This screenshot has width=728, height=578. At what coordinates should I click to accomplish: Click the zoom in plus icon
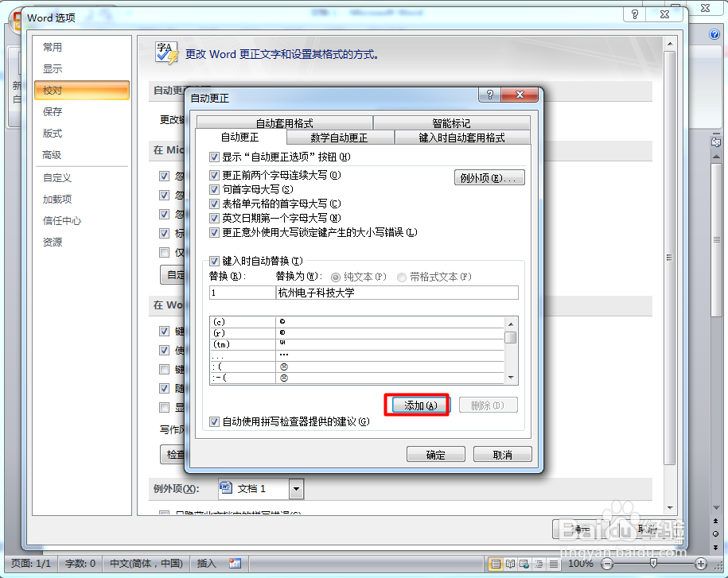pos(701,564)
